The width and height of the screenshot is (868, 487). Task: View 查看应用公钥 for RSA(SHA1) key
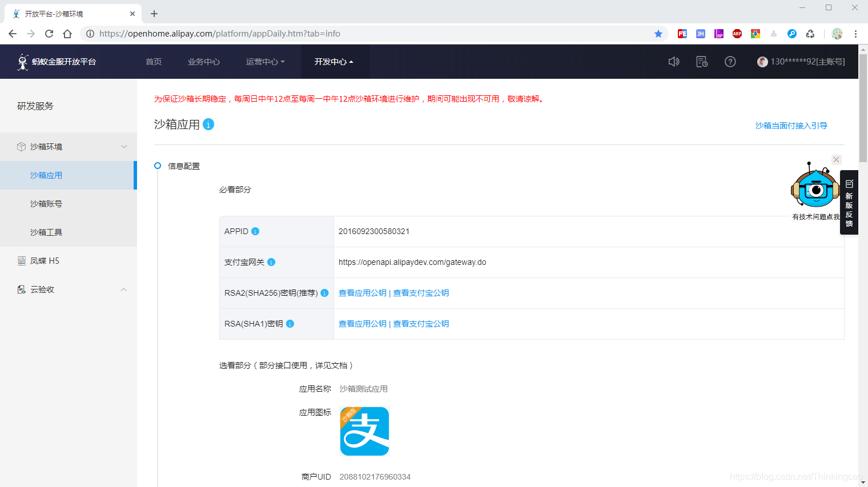(363, 324)
